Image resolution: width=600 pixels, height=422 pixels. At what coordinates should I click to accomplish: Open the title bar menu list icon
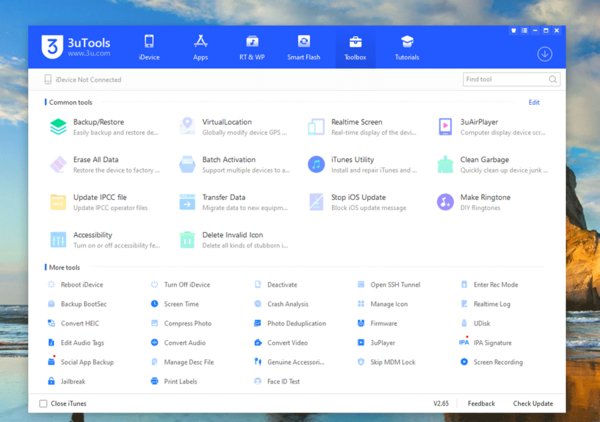tap(524, 31)
